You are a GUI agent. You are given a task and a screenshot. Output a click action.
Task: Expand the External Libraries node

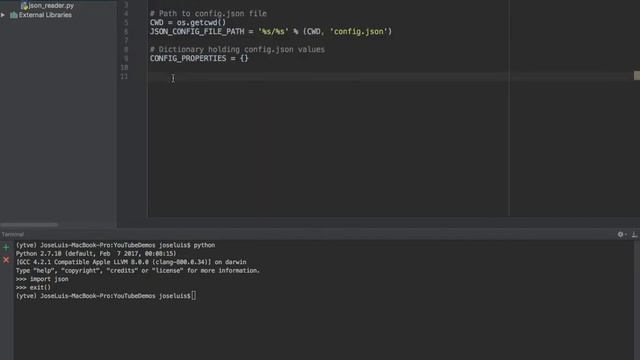tap(3, 15)
